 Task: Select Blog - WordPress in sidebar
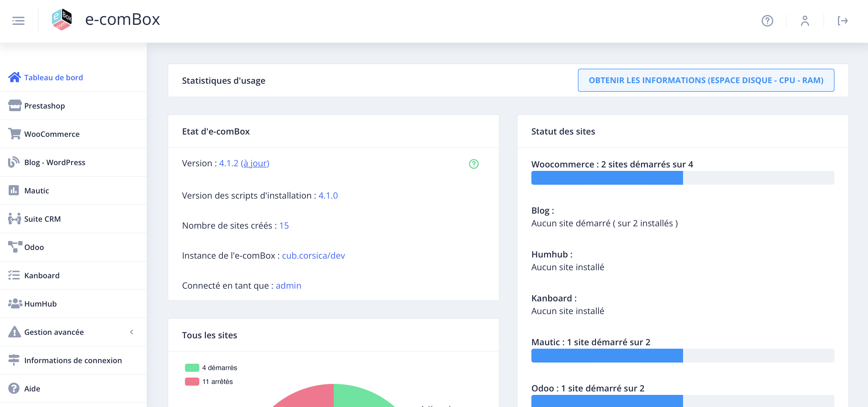point(55,162)
